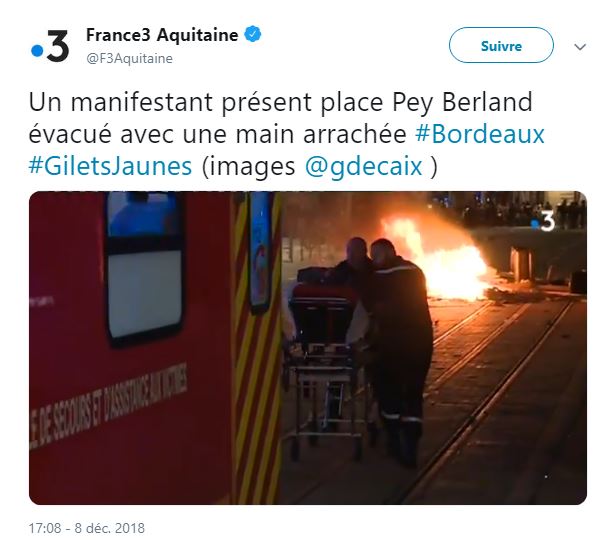
Task: Click the ambulance window in the video
Action: click(x=145, y=268)
